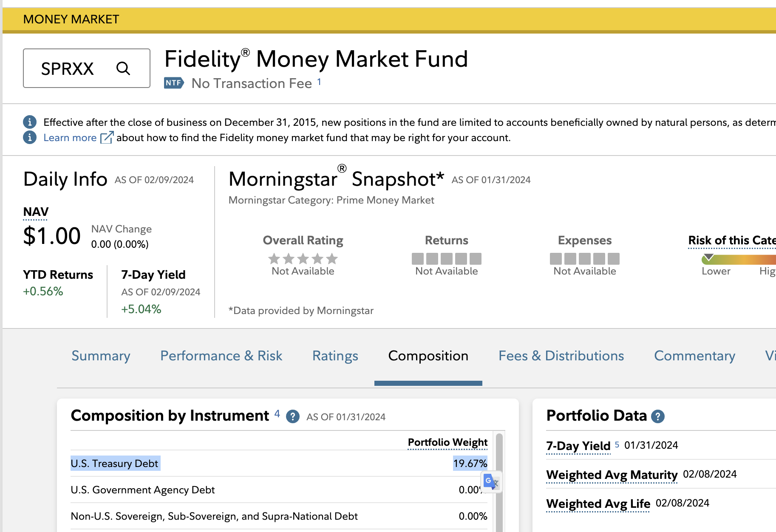The image size is (776, 532).
Task: Click inside the SPRXX ticker search field
Action: click(x=68, y=68)
